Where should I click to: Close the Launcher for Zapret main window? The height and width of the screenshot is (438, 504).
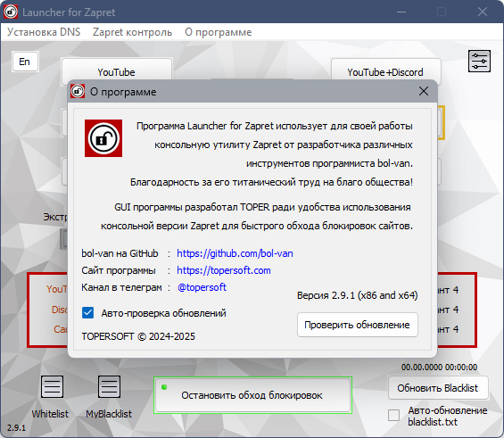483,12
